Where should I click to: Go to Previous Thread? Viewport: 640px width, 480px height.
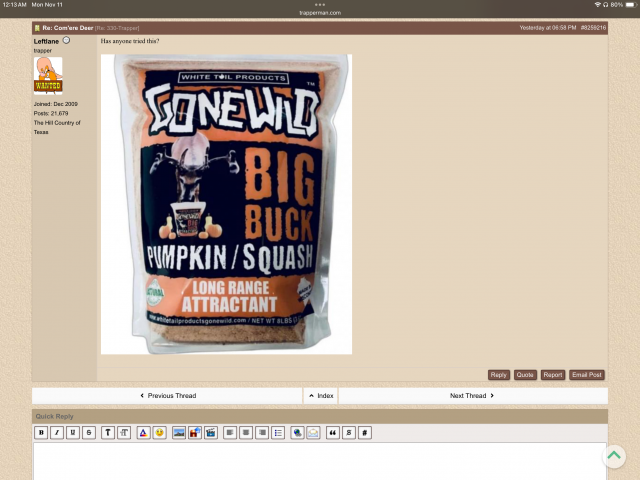pos(167,396)
